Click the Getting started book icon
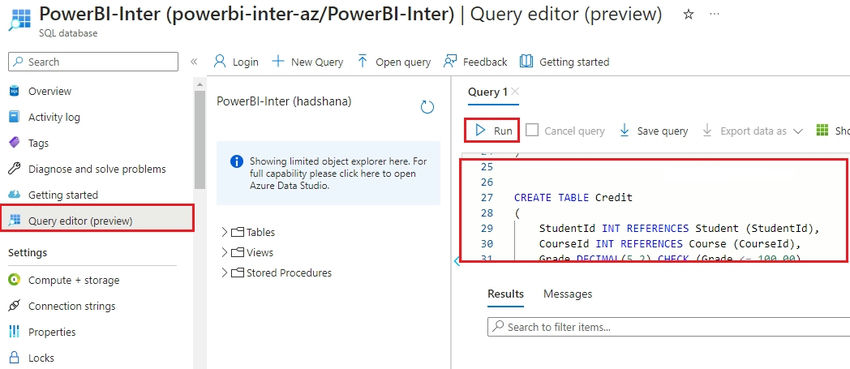850x369 pixels. [526, 61]
